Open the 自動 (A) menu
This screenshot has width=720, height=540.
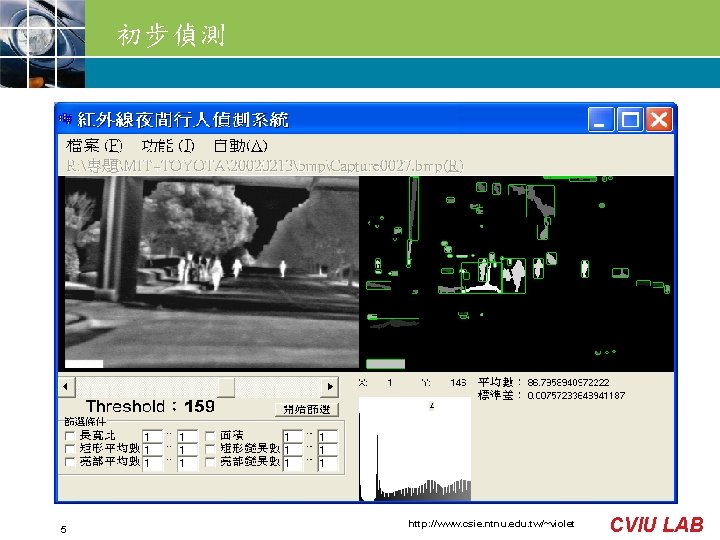pyautogui.click(x=241, y=146)
